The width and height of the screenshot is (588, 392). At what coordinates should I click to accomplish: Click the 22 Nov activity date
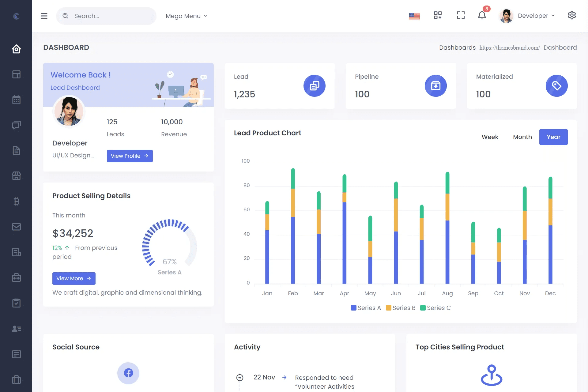click(264, 377)
